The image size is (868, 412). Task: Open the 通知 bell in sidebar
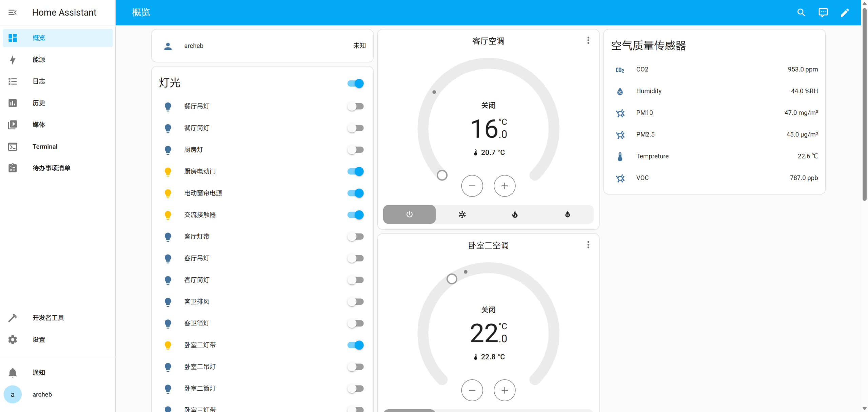(x=13, y=373)
